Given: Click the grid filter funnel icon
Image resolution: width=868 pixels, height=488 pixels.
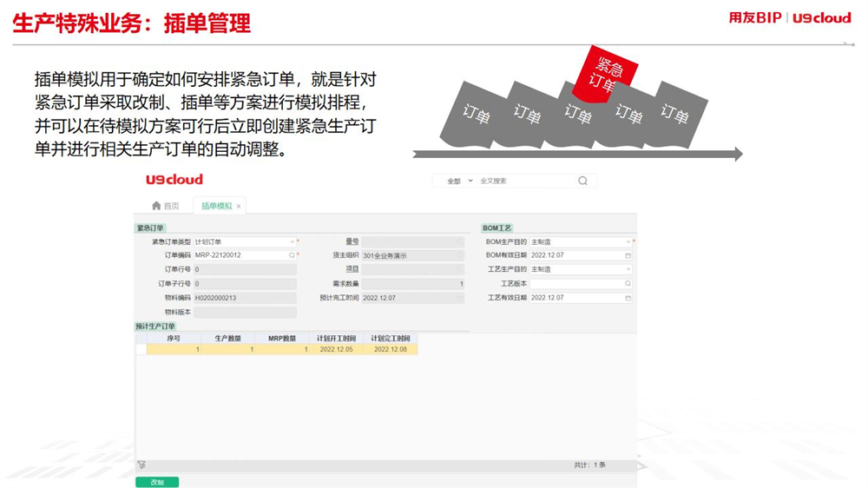Looking at the screenshot, I should [x=141, y=465].
